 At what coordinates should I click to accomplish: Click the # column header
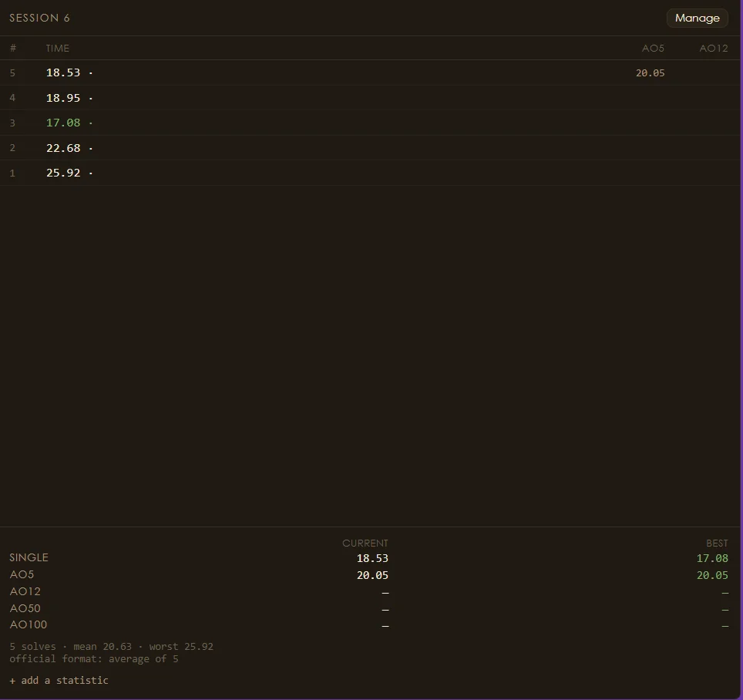(x=13, y=49)
